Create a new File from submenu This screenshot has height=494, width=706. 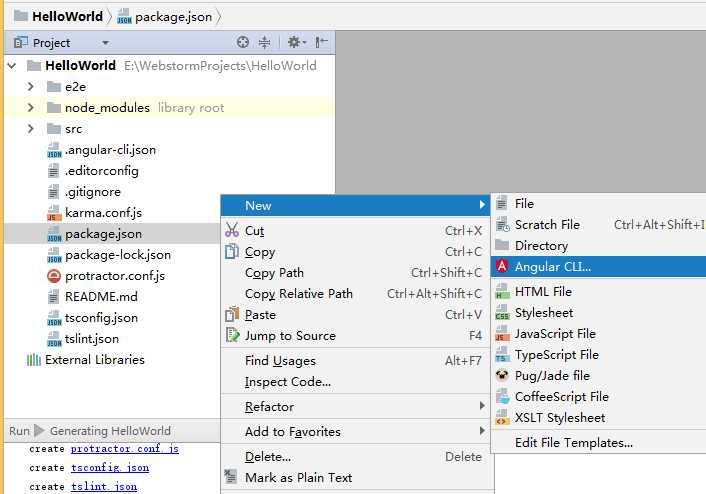coord(599,204)
